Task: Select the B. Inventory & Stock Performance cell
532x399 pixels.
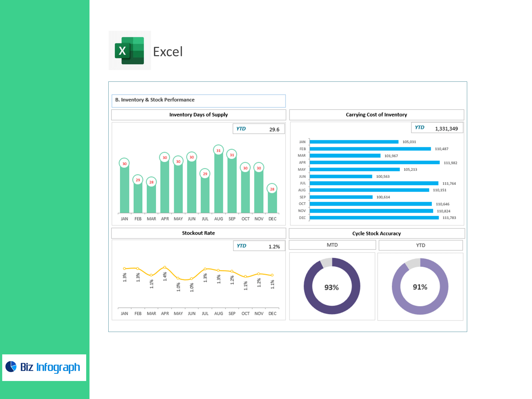Action: (198, 101)
